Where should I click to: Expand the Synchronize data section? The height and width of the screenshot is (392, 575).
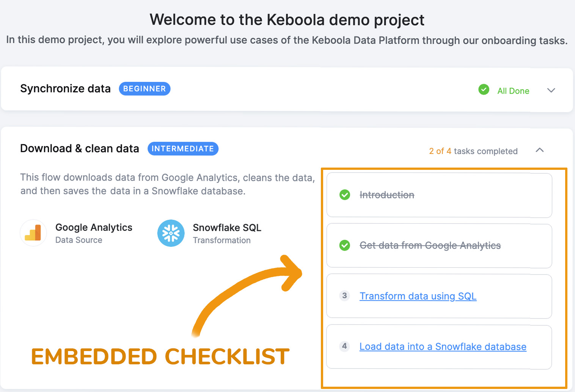point(551,90)
